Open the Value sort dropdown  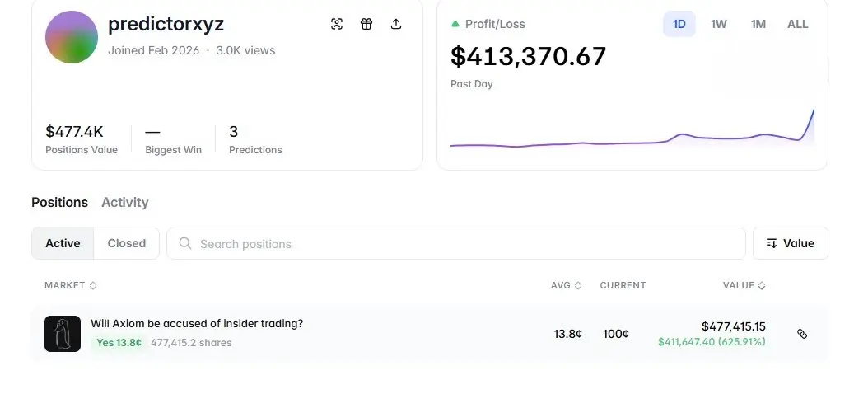pos(790,243)
